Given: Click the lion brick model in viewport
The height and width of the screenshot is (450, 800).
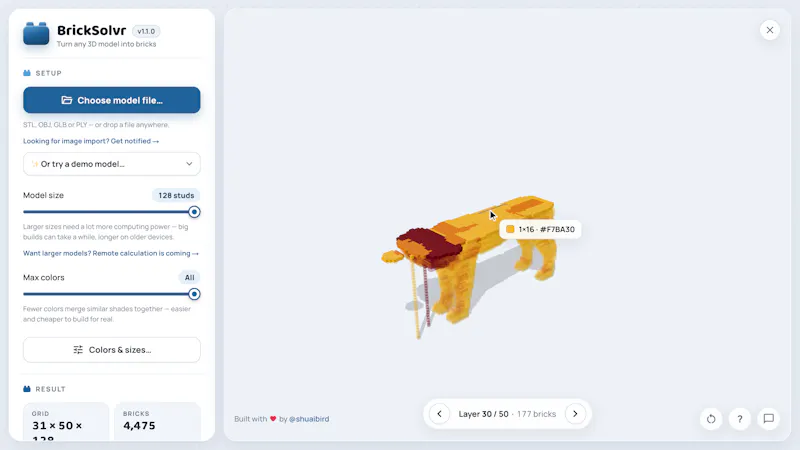Looking at the screenshot, I should (469, 265).
